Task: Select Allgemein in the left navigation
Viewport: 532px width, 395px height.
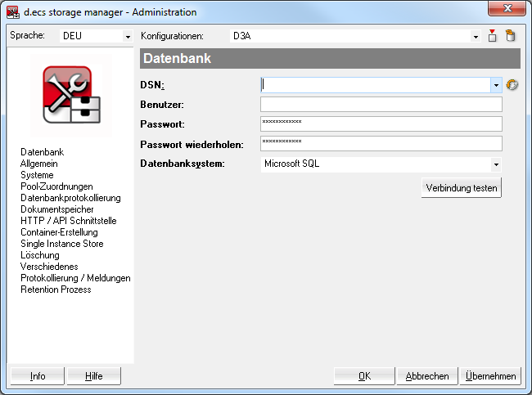Action: 38,164
